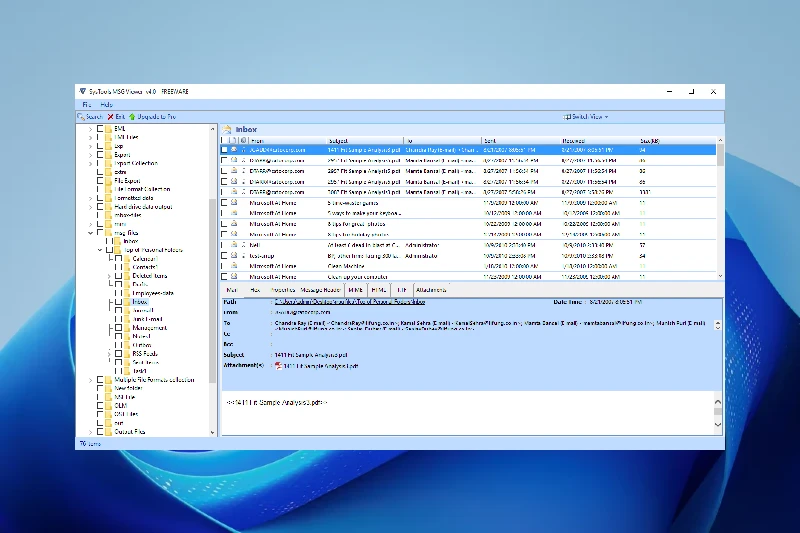Expand Multiple File Formats collection node
800x533 pixels.
pos(91,380)
